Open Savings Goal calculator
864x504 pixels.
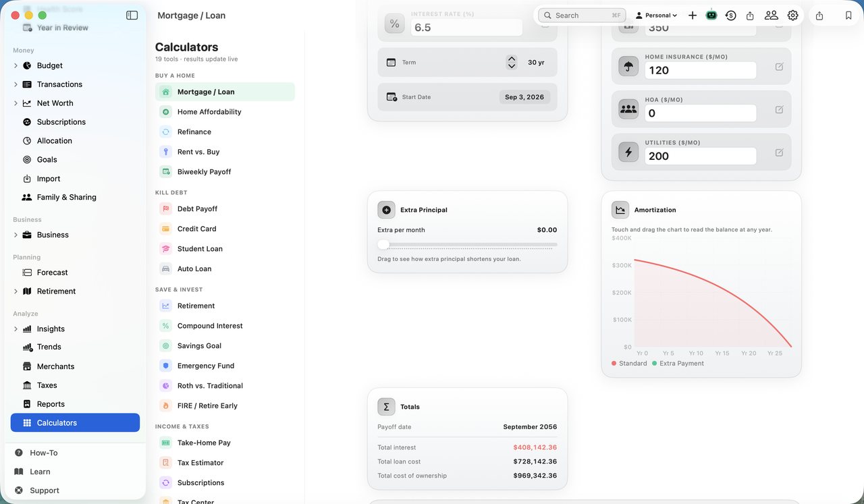tap(225, 345)
